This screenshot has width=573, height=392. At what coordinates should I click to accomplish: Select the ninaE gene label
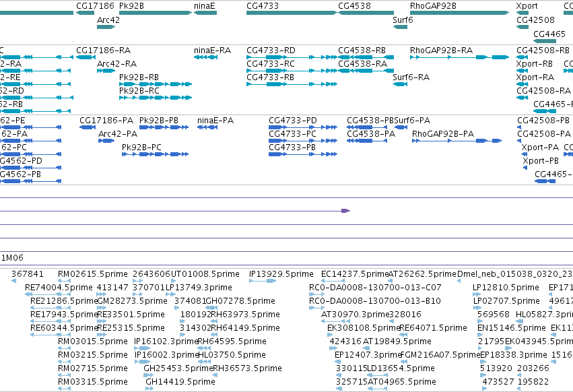tap(205, 6)
